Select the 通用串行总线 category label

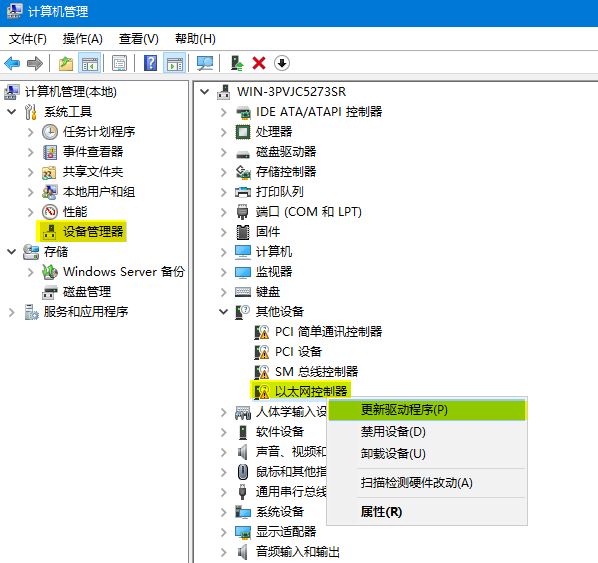[x=291, y=492]
